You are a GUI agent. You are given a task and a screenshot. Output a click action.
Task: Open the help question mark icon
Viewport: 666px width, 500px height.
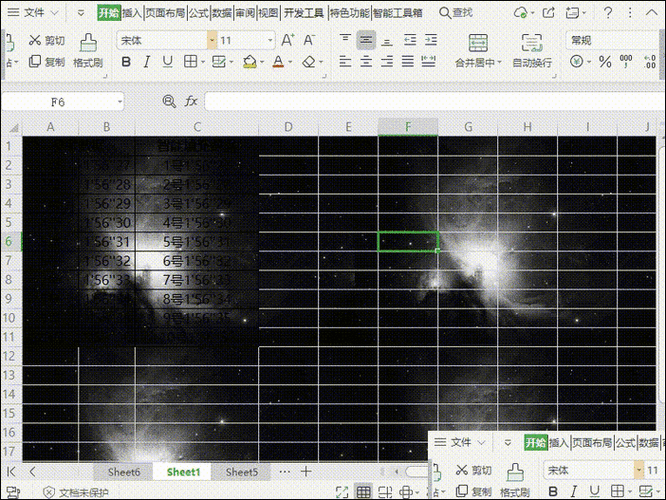608,13
